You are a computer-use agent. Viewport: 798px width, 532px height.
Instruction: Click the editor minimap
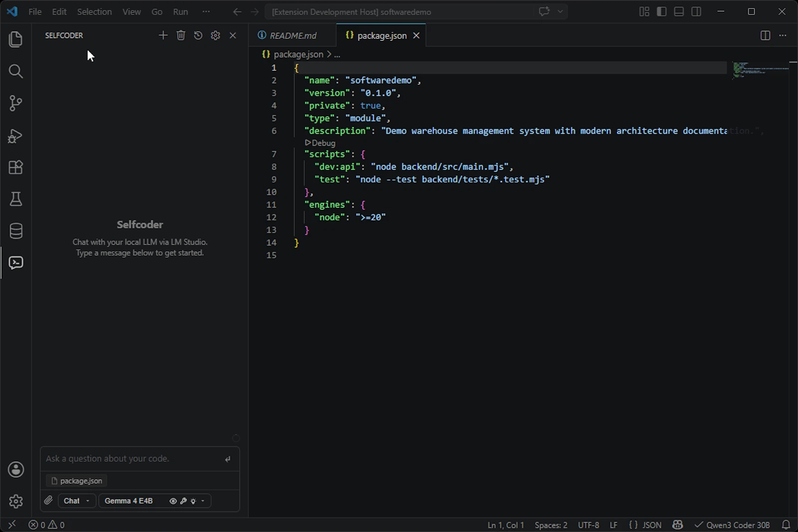click(761, 70)
